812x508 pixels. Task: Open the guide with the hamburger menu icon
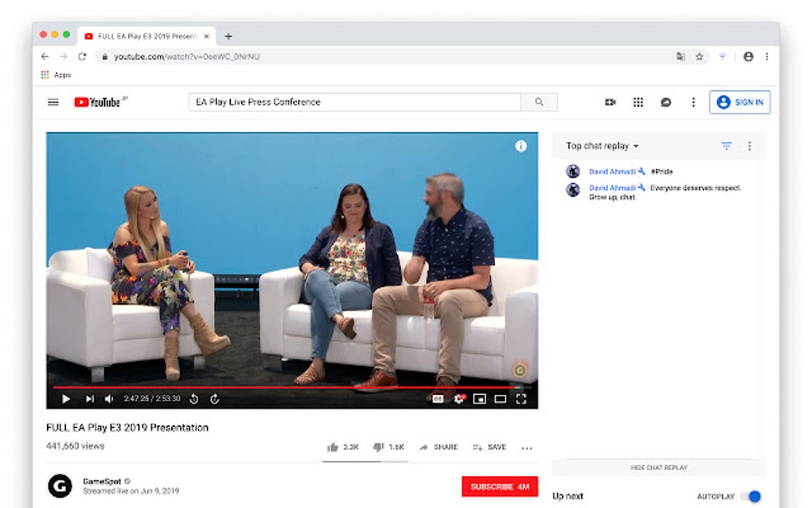point(53,102)
